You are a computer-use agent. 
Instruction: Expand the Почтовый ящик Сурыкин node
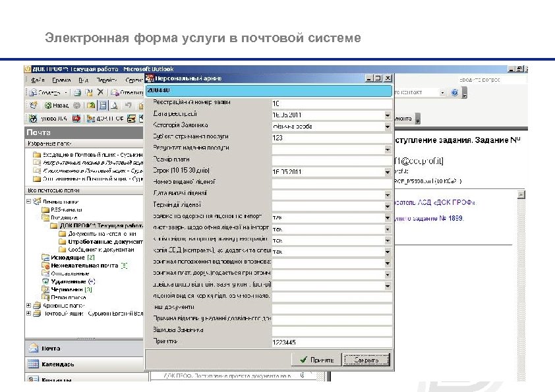pyautogui.click(x=28, y=313)
